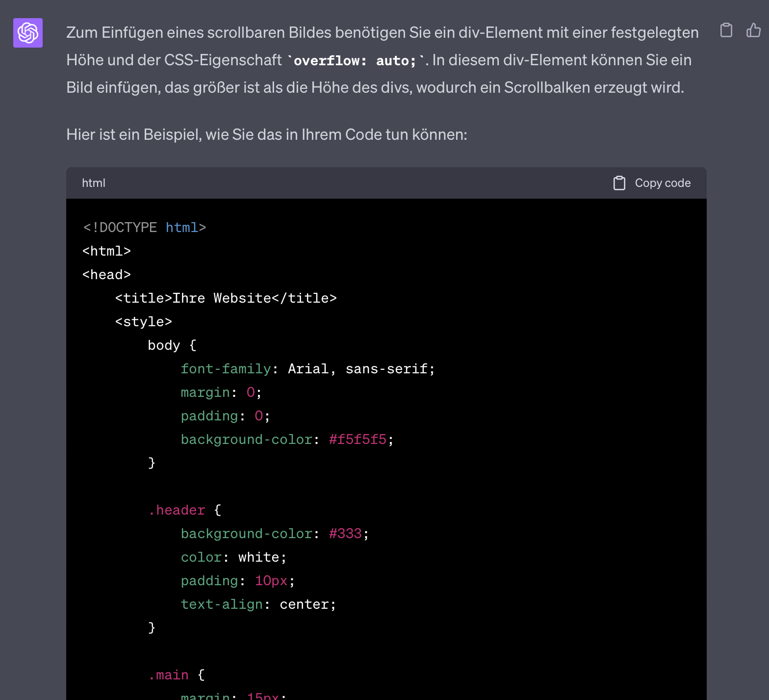Click the text-align: center line
This screenshot has height=700, width=769.
(x=258, y=604)
